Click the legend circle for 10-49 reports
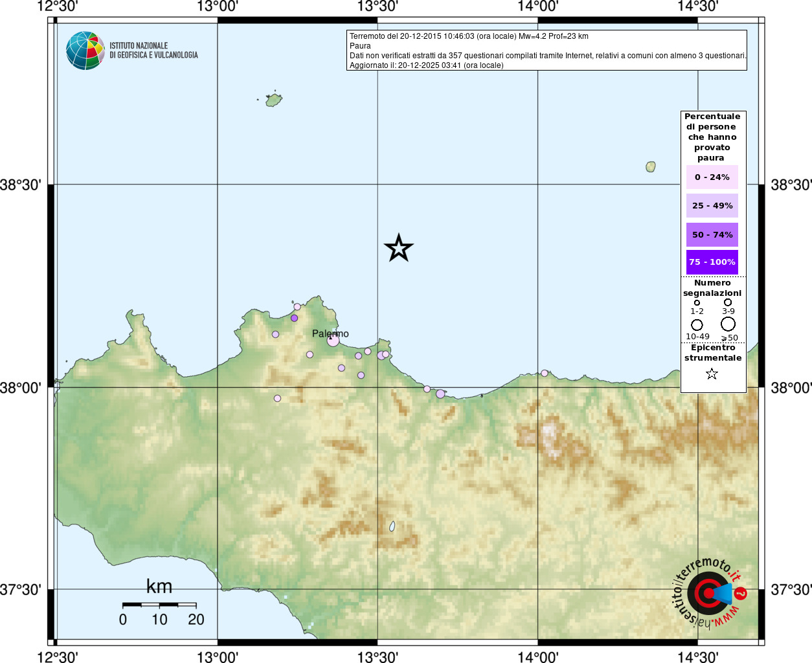 (697, 324)
